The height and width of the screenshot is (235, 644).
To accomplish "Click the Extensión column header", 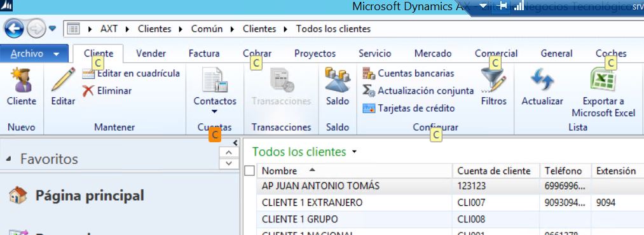I will pyautogui.click(x=618, y=171).
